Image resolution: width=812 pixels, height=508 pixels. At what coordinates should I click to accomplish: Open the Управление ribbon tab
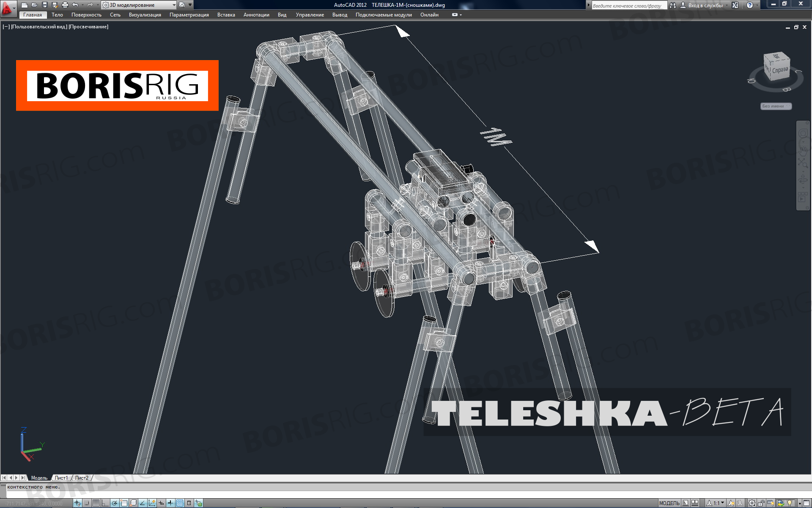tap(310, 15)
